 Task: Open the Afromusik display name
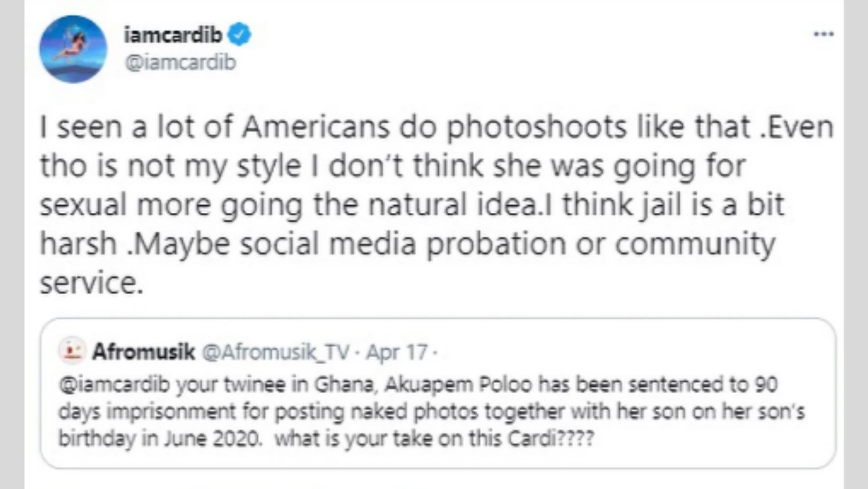click(143, 351)
